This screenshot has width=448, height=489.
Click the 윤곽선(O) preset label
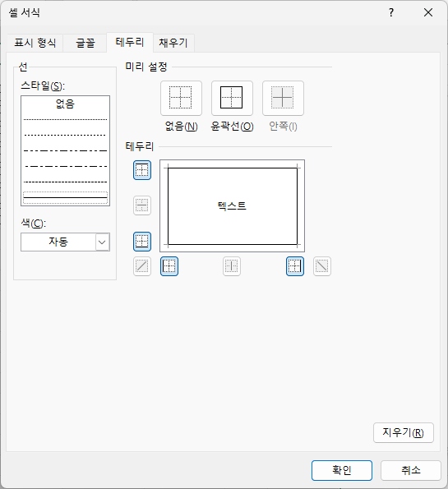click(x=232, y=127)
